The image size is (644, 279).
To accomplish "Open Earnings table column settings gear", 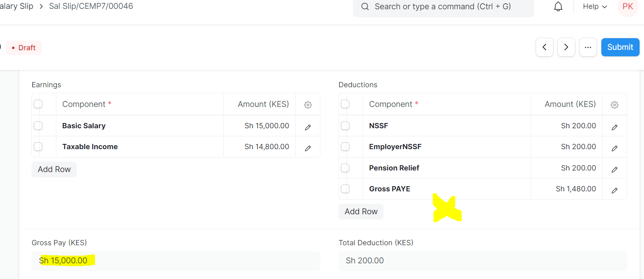I will [x=308, y=105].
